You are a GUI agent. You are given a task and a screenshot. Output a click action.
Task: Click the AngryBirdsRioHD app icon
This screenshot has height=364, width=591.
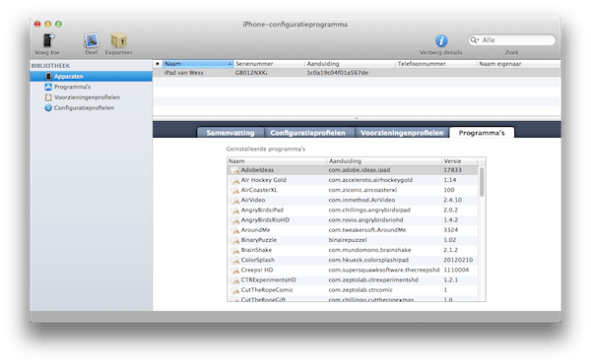234,220
